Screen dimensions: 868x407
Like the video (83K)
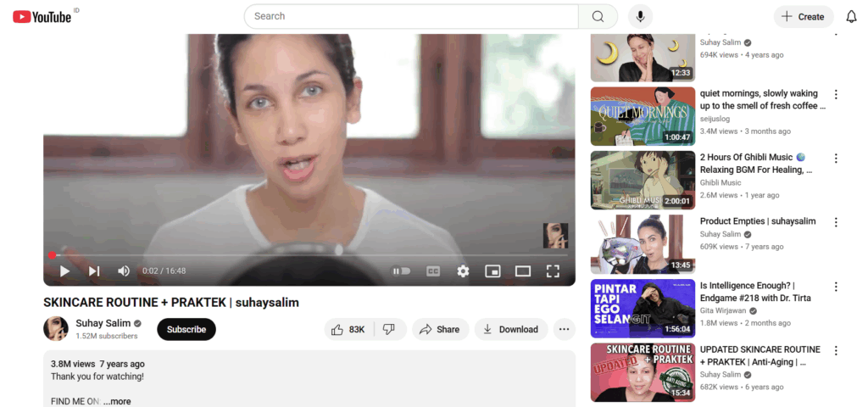click(348, 330)
